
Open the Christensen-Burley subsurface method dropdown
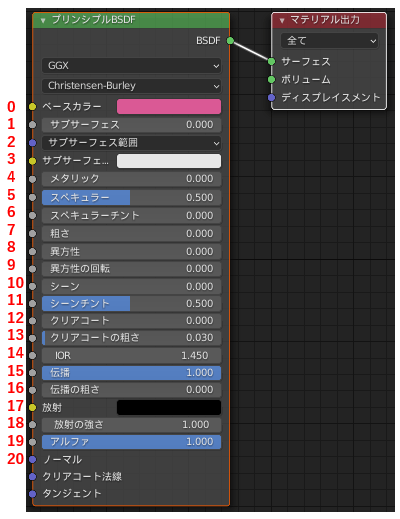131,86
